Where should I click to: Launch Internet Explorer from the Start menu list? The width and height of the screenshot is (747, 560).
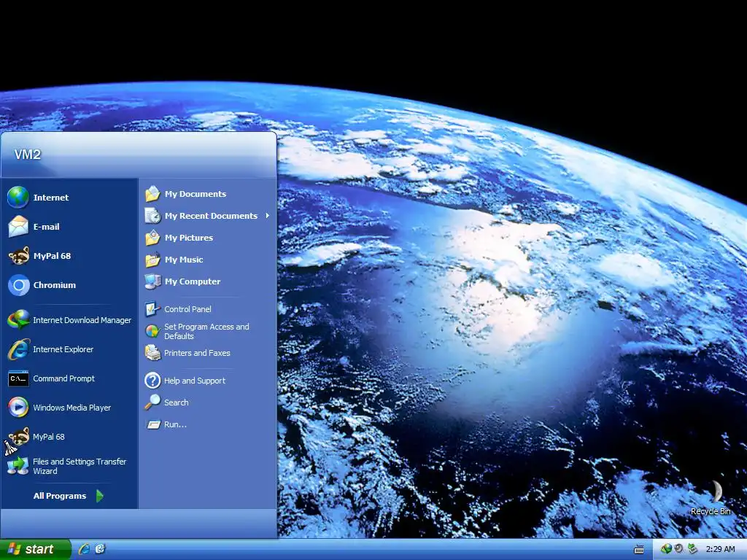(x=69, y=349)
